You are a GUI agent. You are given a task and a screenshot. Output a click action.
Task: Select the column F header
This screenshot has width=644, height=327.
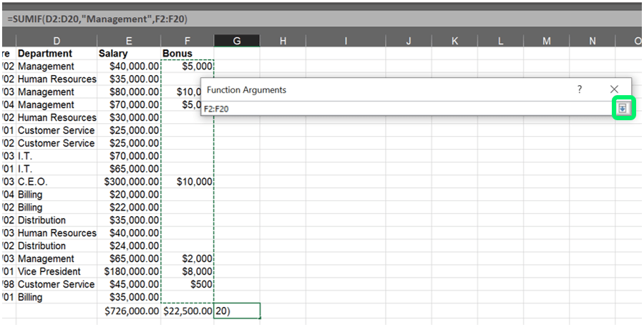(187, 41)
